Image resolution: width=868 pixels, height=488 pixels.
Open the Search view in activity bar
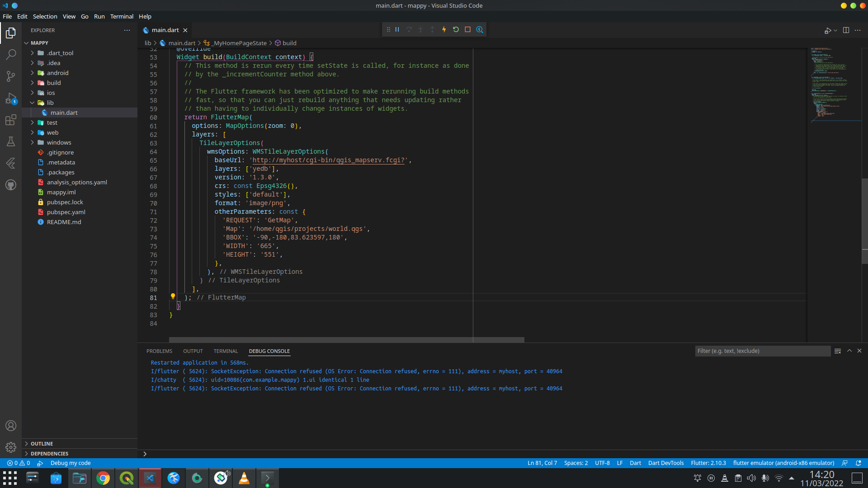tap(11, 54)
